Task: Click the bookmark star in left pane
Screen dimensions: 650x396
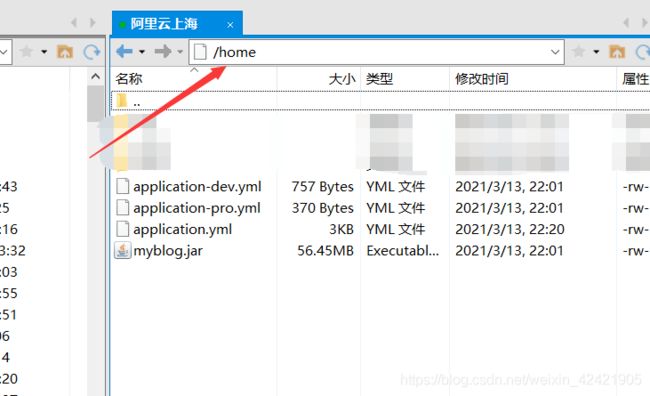Action: (x=27, y=52)
